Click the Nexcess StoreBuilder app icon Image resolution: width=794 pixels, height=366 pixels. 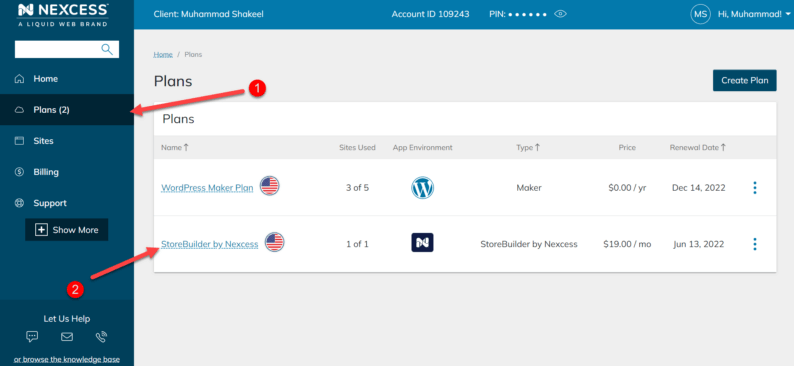coord(422,242)
